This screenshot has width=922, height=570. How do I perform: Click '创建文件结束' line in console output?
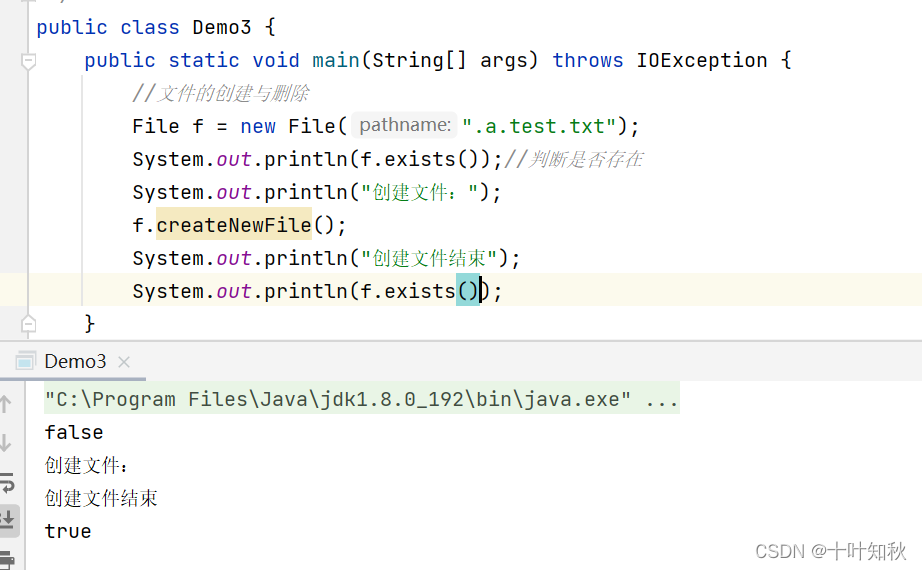tap(101, 498)
